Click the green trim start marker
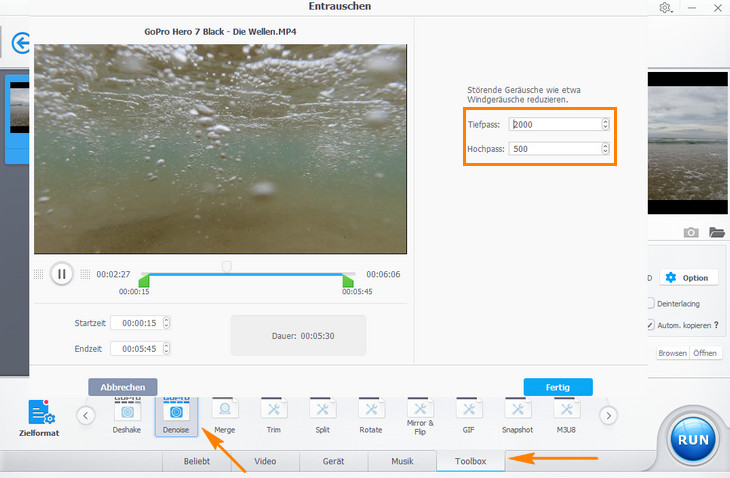The image size is (730, 478). tap(144, 281)
